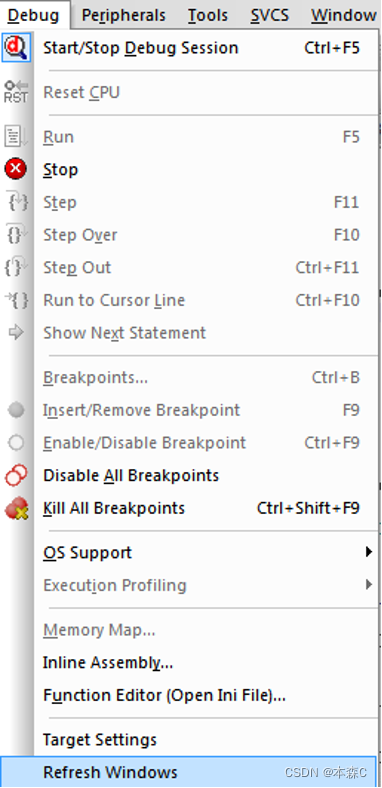The width and height of the screenshot is (382, 788).
Task: Click the Show Next Statement arrow icon
Action: (x=16, y=333)
